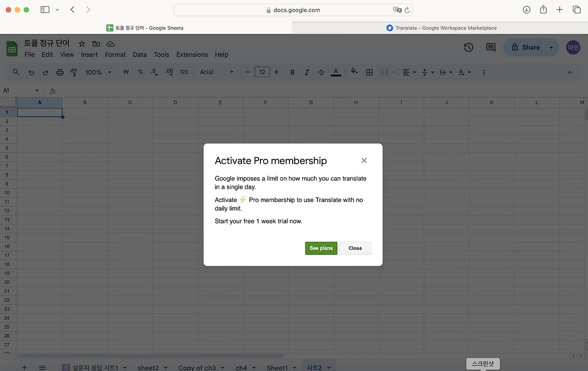
Task: Search the menus with magnifier icon
Action: [16, 72]
